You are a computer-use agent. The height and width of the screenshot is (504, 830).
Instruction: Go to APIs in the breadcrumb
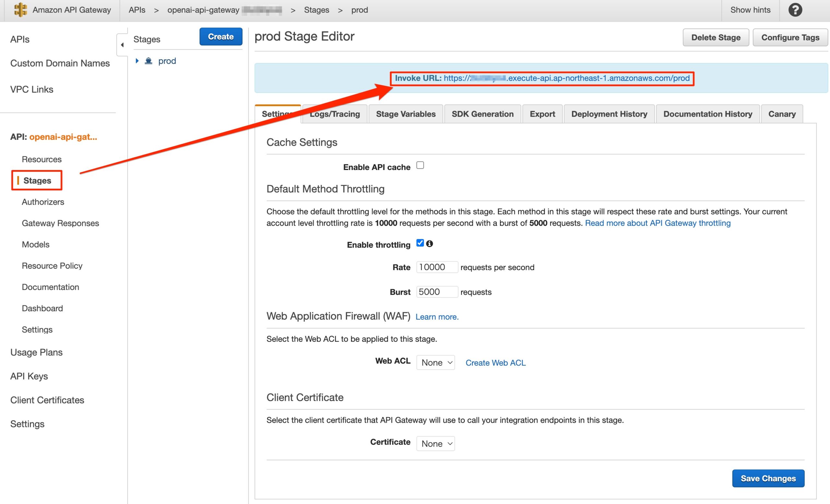137,10
